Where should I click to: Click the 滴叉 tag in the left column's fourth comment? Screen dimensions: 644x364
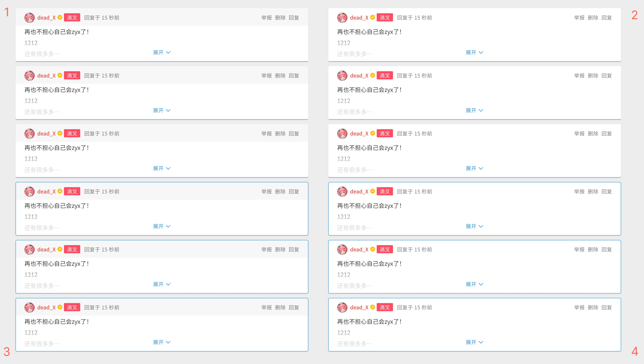coord(72,191)
